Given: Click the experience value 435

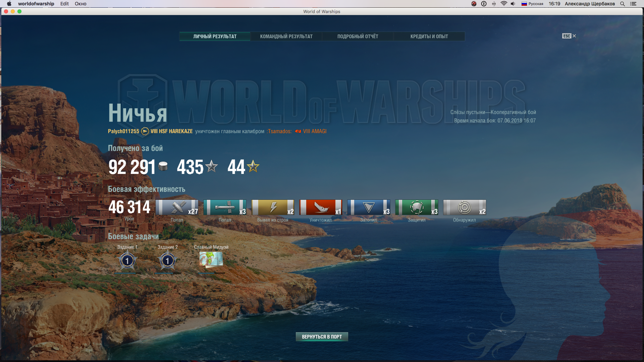Looking at the screenshot, I should 190,167.
